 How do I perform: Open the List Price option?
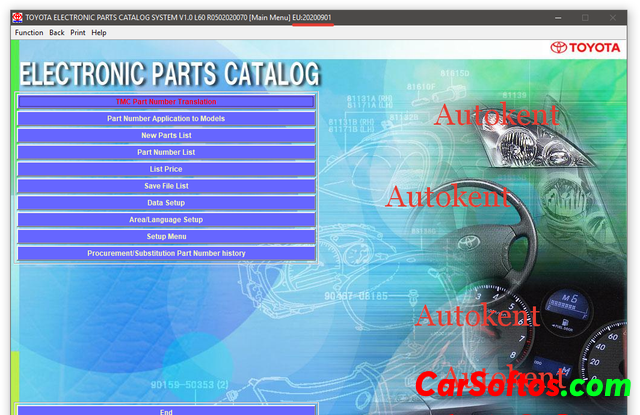tap(166, 169)
